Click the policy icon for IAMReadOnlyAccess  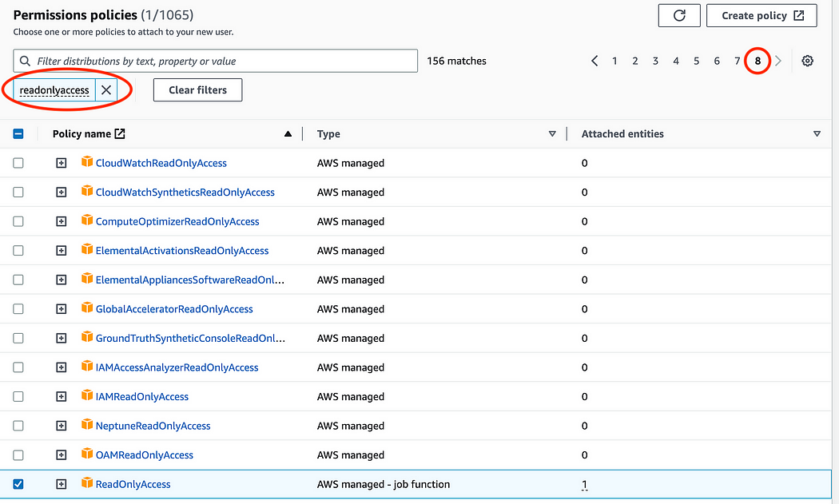tap(86, 396)
